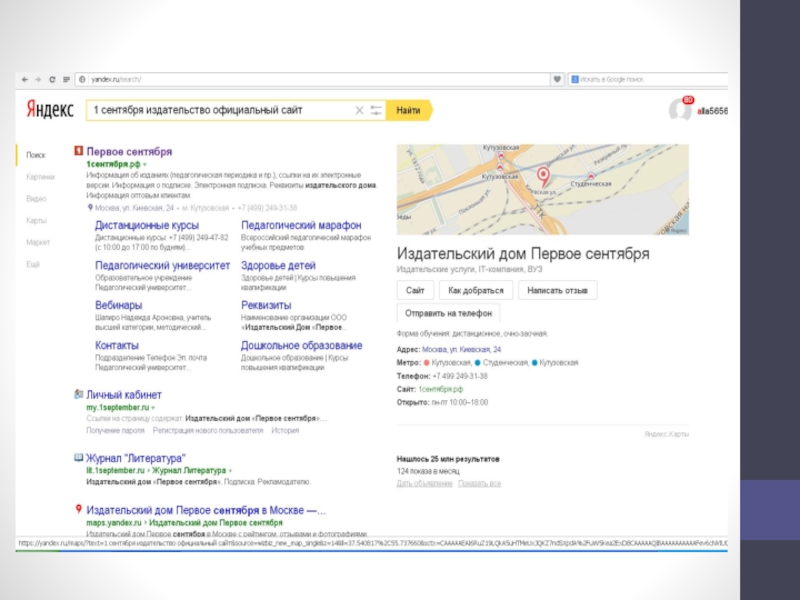Open Дистанционные курсы link
Screen dimensions: 800x600
(x=147, y=225)
